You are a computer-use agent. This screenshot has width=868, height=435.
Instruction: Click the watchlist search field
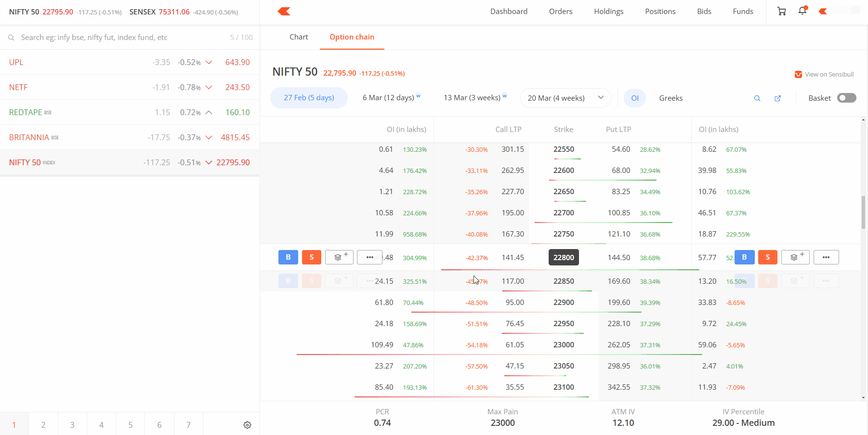tap(130, 37)
